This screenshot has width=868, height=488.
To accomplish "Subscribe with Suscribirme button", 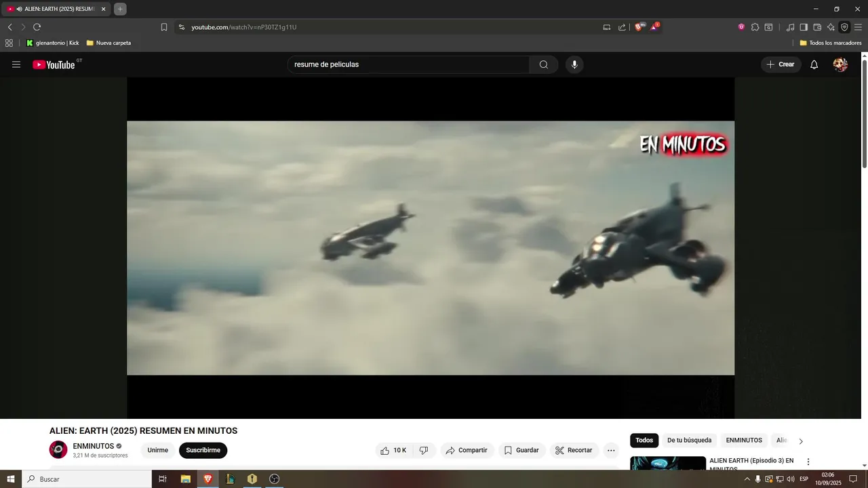I will pyautogui.click(x=203, y=450).
